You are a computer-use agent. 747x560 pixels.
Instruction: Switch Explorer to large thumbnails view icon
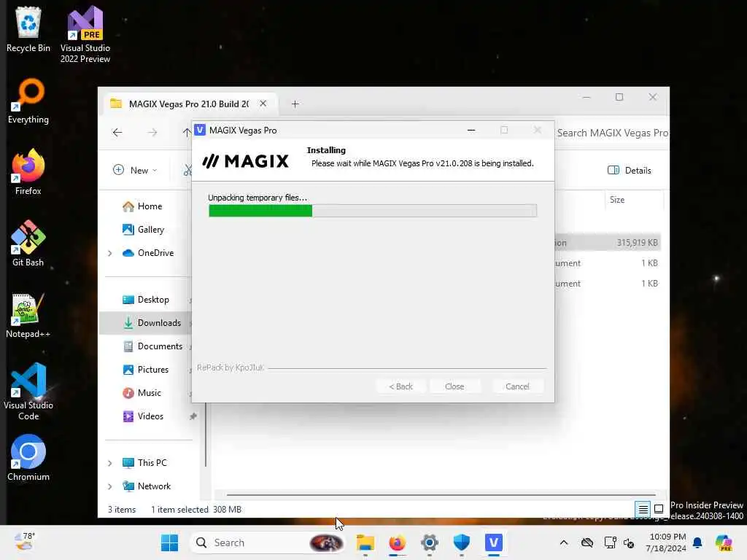[659, 509]
